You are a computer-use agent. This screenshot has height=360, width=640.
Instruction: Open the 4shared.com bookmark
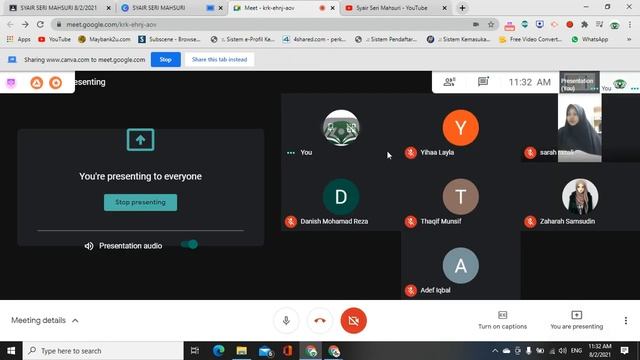pos(314,40)
